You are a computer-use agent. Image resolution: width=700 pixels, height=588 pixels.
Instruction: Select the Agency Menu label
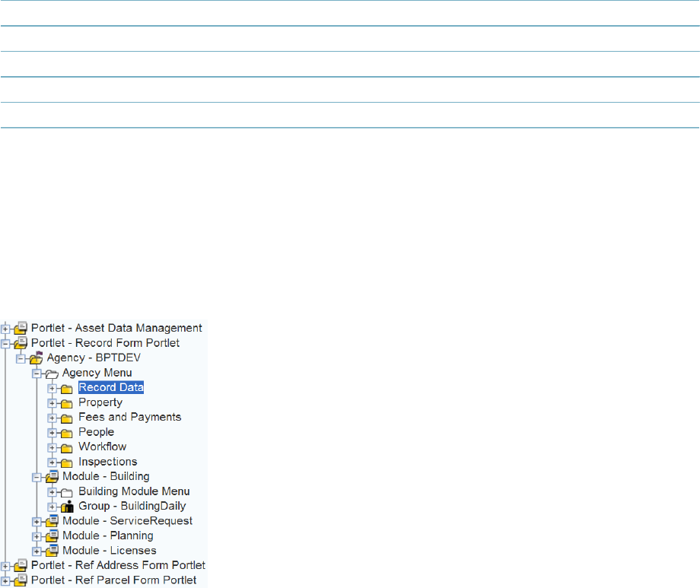(97, 373)
